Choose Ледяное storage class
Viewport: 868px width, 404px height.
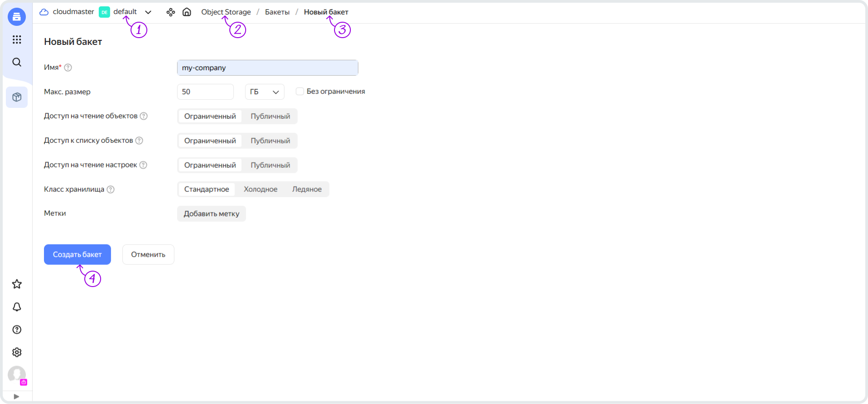307,189
